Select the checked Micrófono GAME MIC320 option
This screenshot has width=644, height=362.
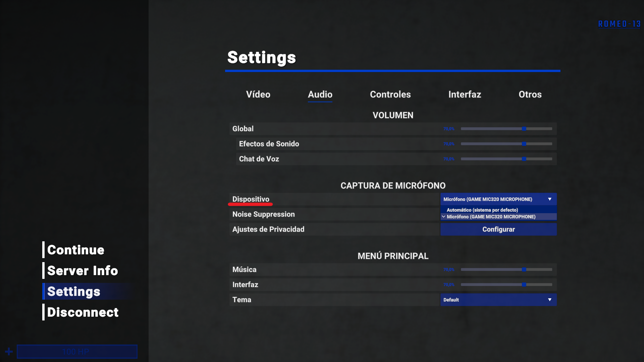(491, 217)
